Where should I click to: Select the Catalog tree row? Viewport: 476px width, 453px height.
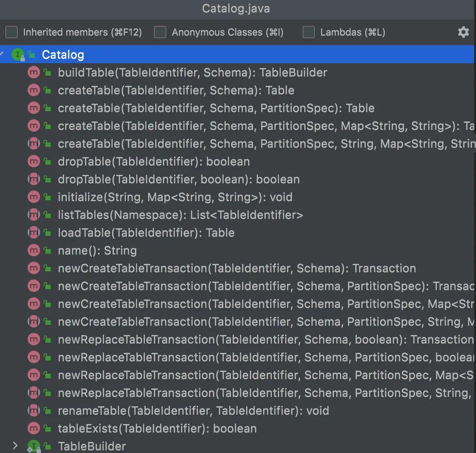click(x=237, y=55)
